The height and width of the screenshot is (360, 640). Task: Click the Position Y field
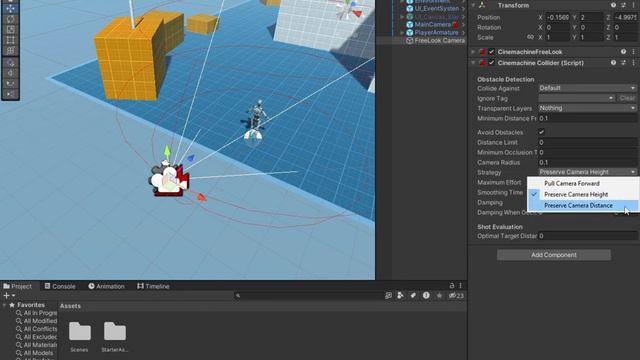[591, 18]
